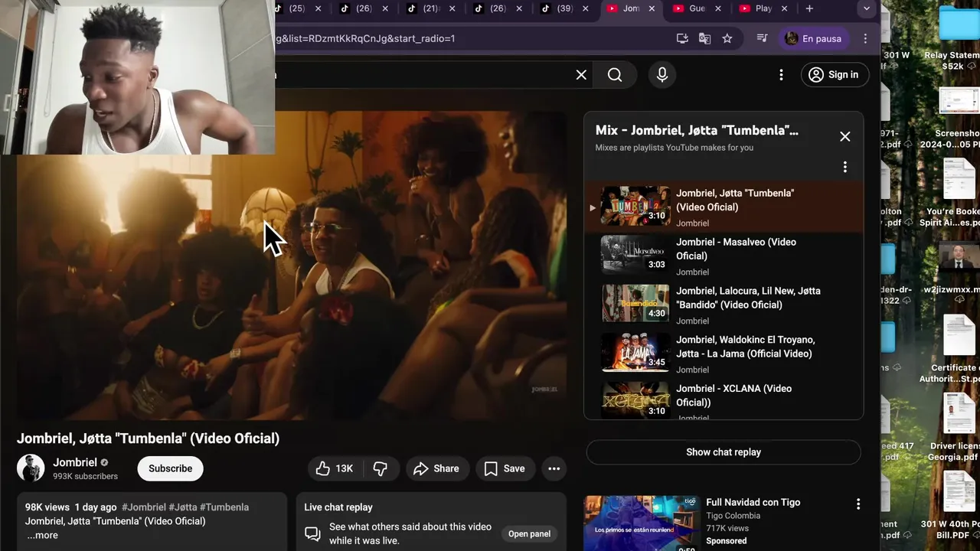Click Open panel for live chat replay
980x551 pixels.
pyautogui.click(x=529, y=533)
